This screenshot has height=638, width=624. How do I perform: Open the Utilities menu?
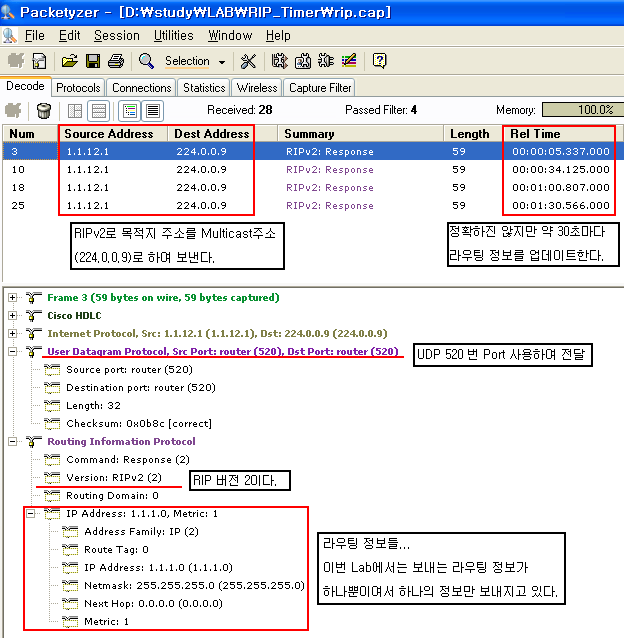pyautogui.click(x=174, y=36)
